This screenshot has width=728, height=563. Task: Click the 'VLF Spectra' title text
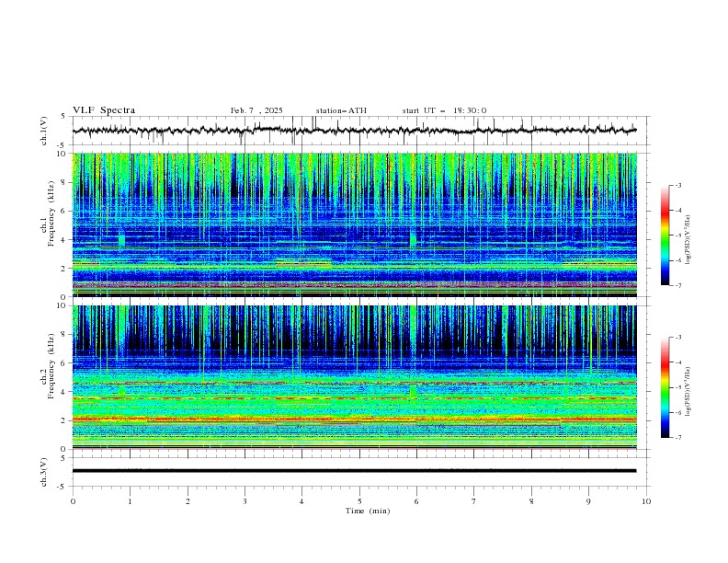(x=104, y=110)
